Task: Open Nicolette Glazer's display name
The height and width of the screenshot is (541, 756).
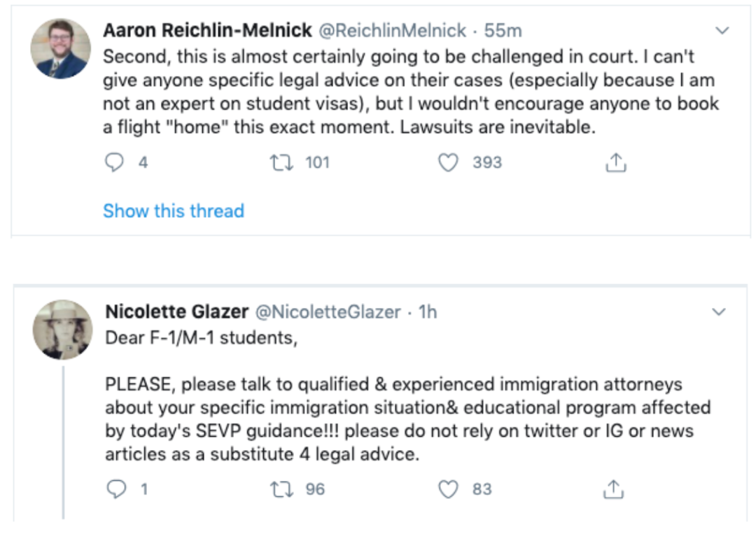Action: (177, 312)
